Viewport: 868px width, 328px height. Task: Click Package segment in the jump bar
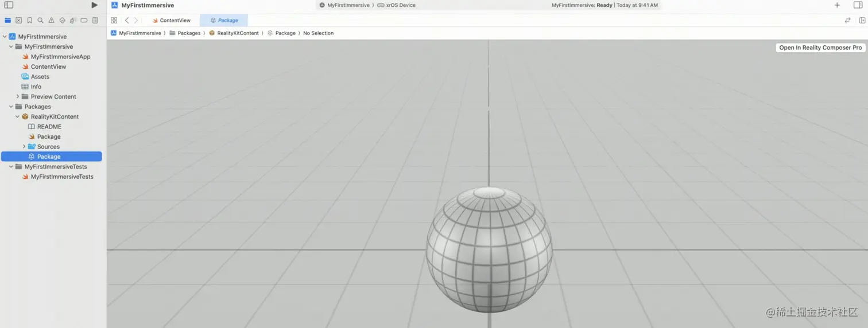[281, 33]
